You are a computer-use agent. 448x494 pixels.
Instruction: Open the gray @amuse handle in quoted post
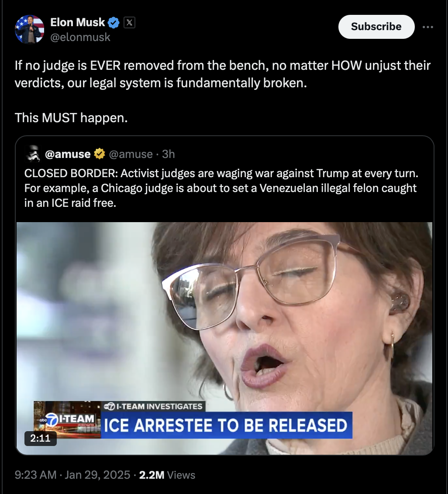coord(131,154)
